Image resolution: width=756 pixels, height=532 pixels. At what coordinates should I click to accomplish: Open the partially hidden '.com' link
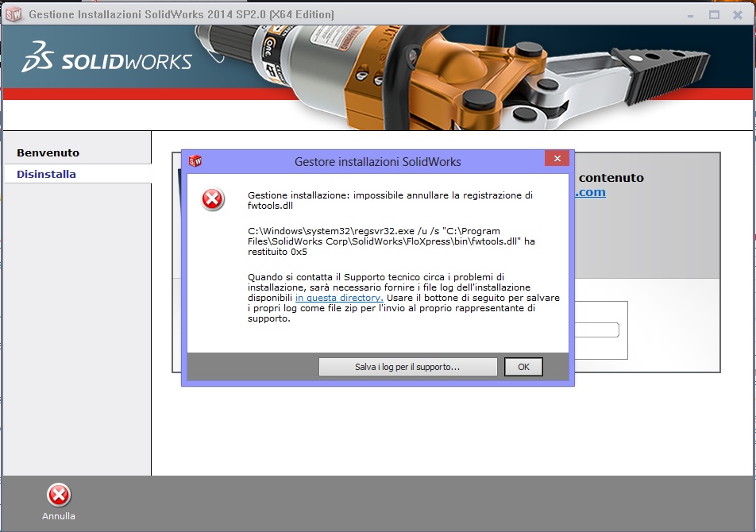click(x=590, y=192)
